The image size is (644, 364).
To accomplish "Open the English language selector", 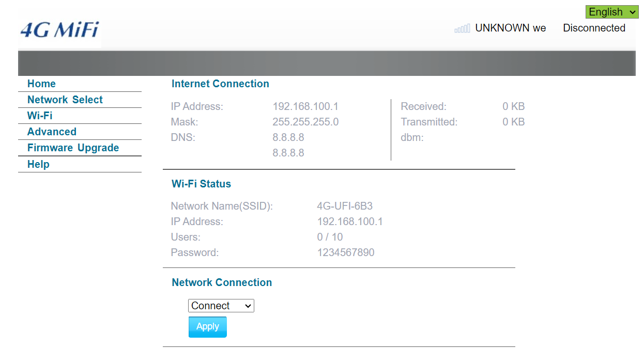I will click(x=611, y=11).
